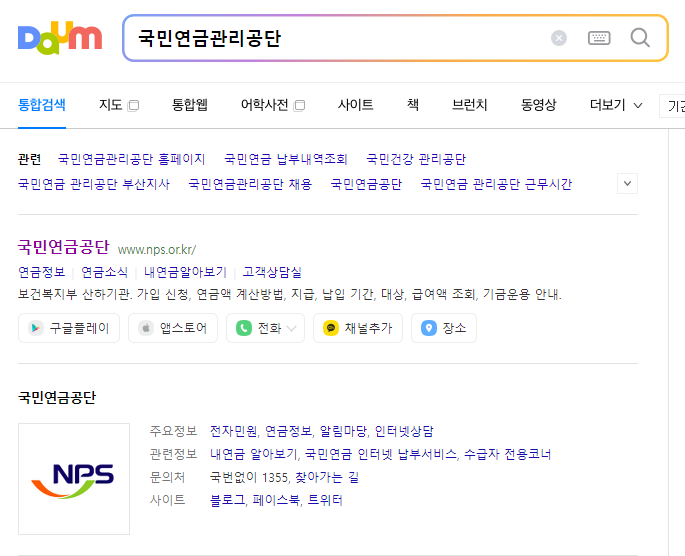Go to the 브런치 tab

coord(470,105)
